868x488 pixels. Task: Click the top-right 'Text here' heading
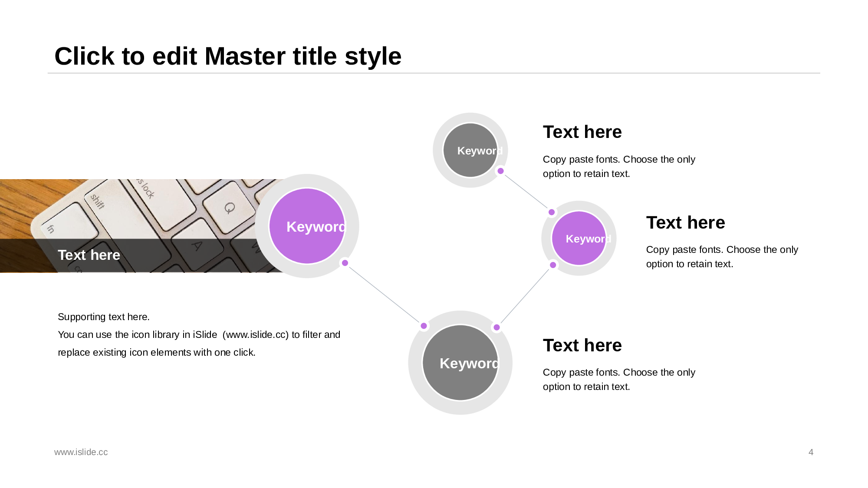pos(582,132)
